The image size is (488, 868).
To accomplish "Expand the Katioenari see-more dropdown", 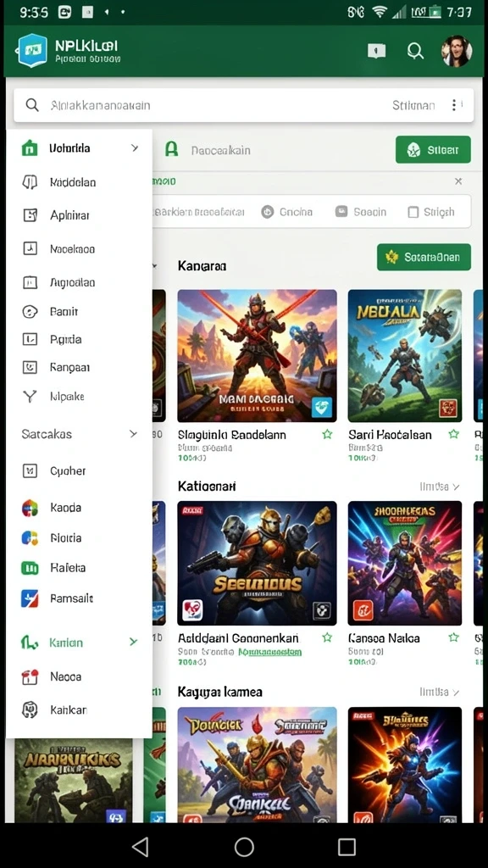I will click(x=440, y=487).
